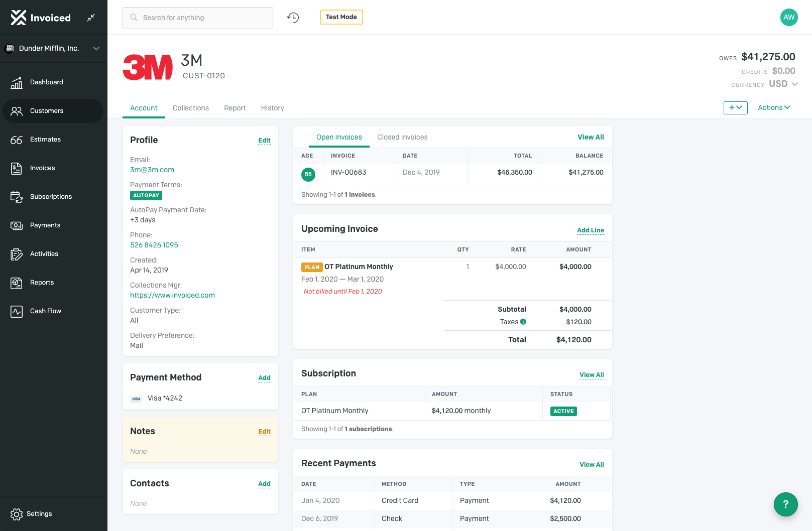Show the Closed Invoices tab

tap(402, 137)
